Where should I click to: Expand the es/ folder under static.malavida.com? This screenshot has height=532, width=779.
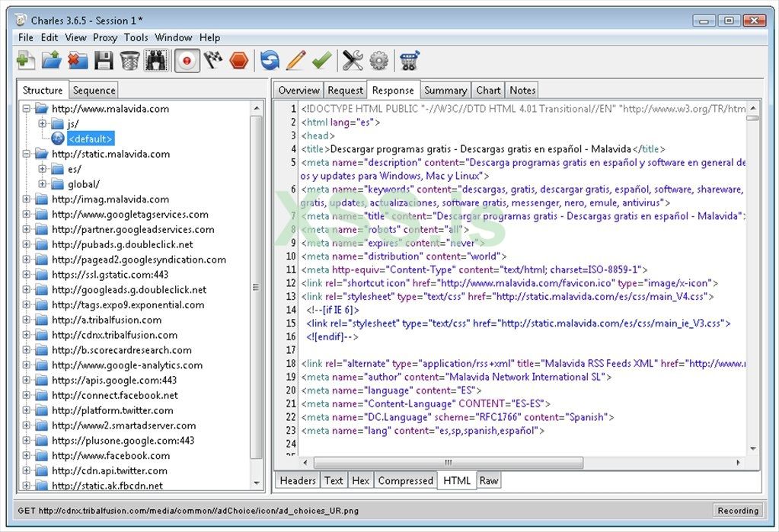click(x=43, y=169)
